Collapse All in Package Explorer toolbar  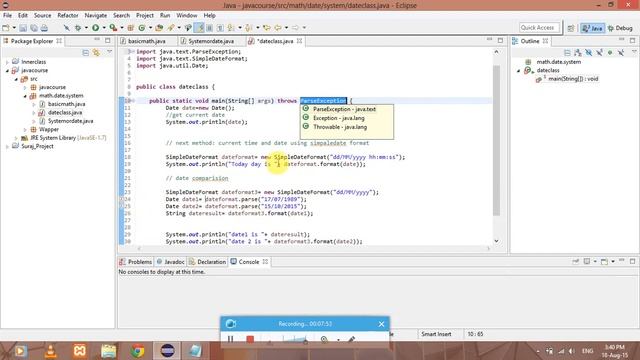click(86, 53)
